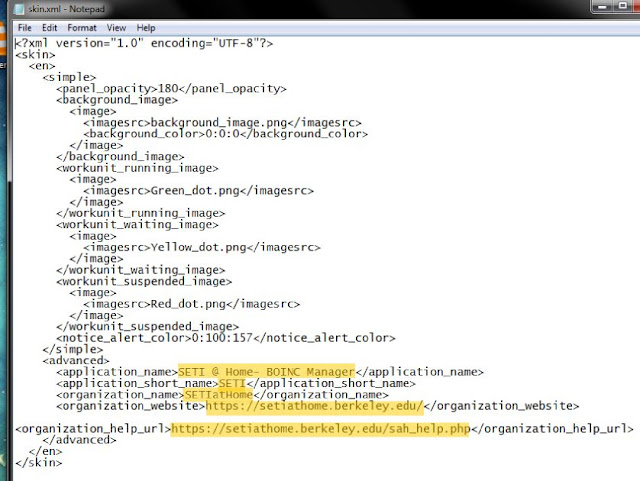Click the panel_opacity value 180
This screenshot has height=481, width=640.
click(168, 89)
